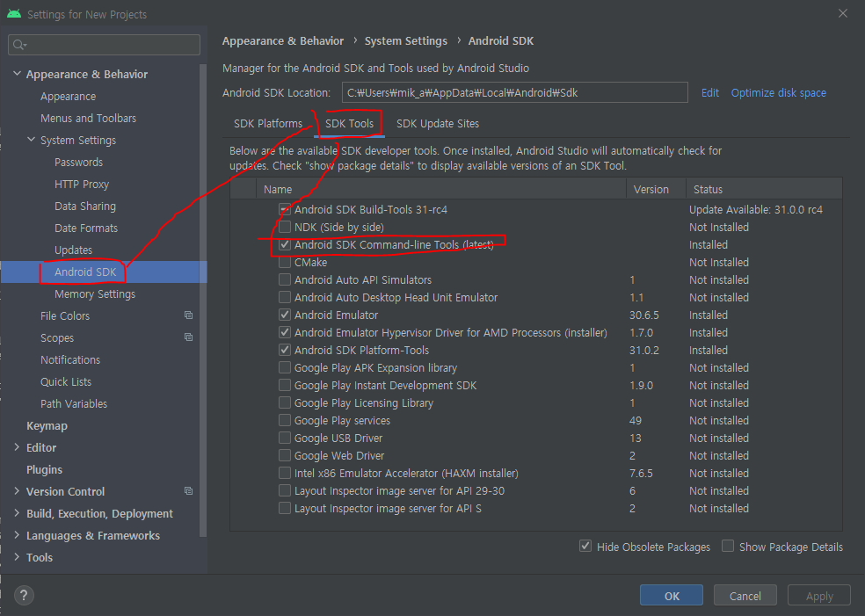The width and height of the screenshot is (865, 616).
Task: Open Data Sharing settings
Action: (85, 207)
